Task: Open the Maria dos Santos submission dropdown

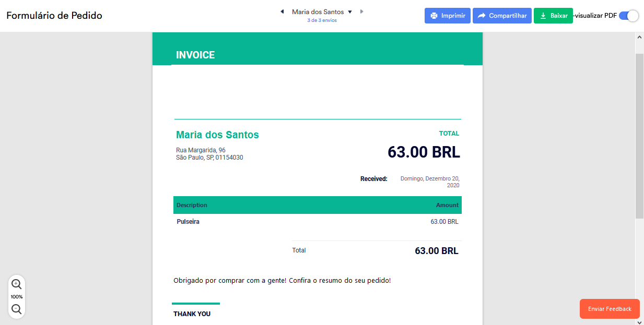Action: [x=350, y=11]
